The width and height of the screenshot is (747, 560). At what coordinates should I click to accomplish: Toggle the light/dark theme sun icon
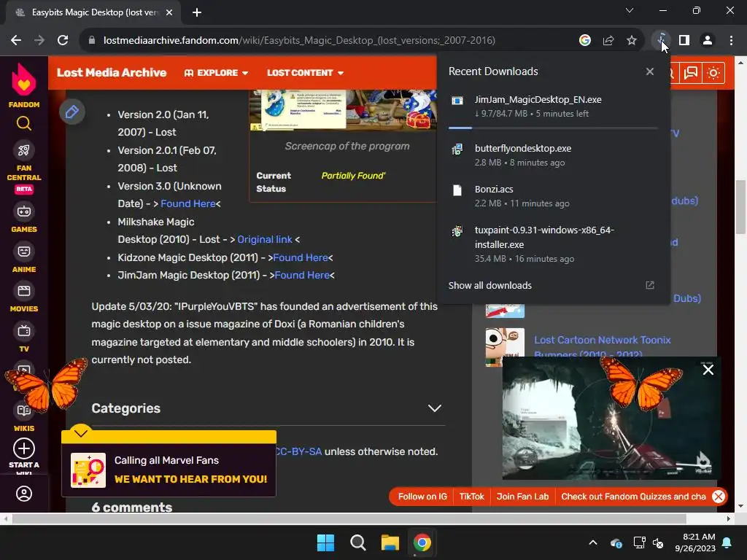[713, 73]
